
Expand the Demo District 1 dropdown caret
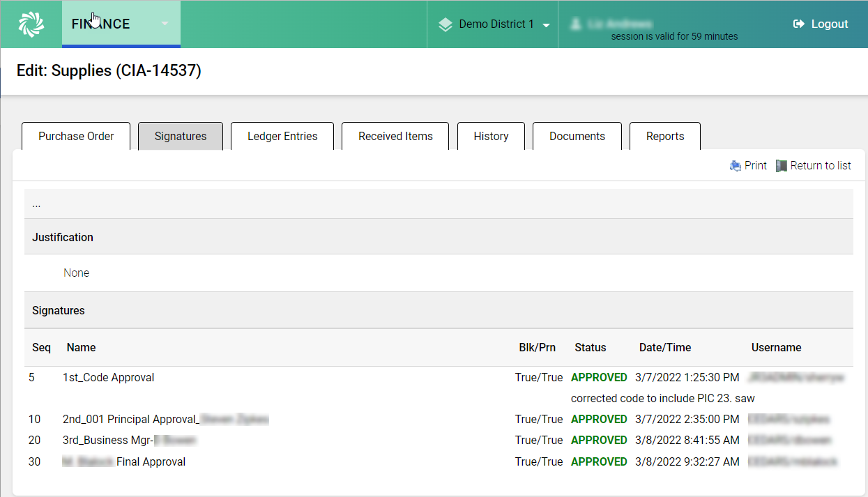(x=547, y=25)
